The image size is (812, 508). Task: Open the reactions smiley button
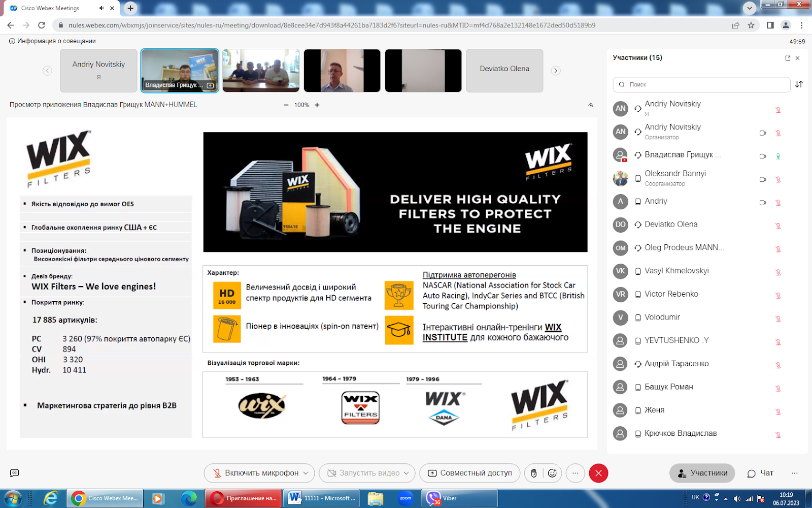553,473
